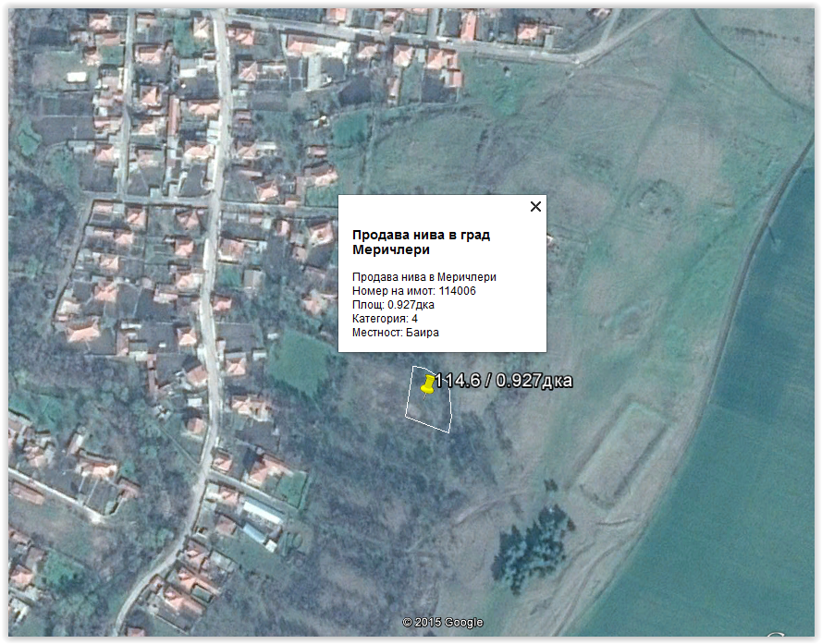Click the "Категория: 4" line in popup

[385, 319]
